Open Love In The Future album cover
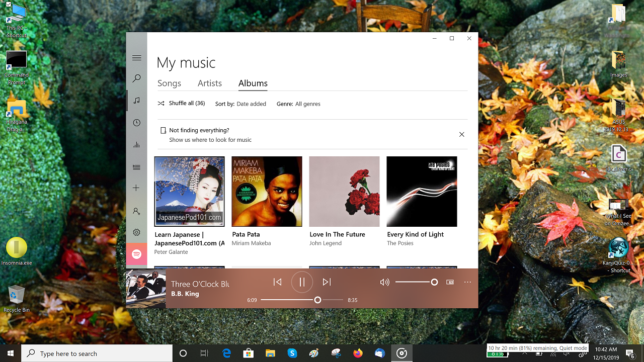This screenshot has height=362, width=644. (344, 192)
